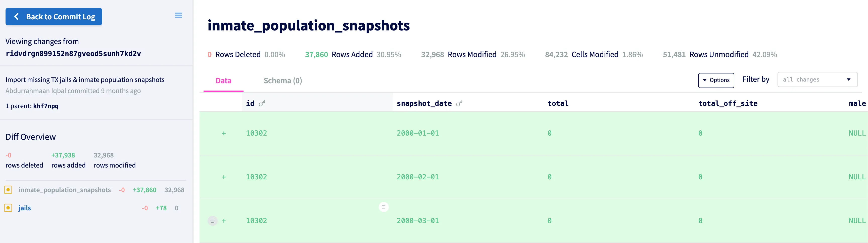Click the key icon beside snapshot_date column
Viewport: 868px width, 243px height.
click(x=459, y=103)
